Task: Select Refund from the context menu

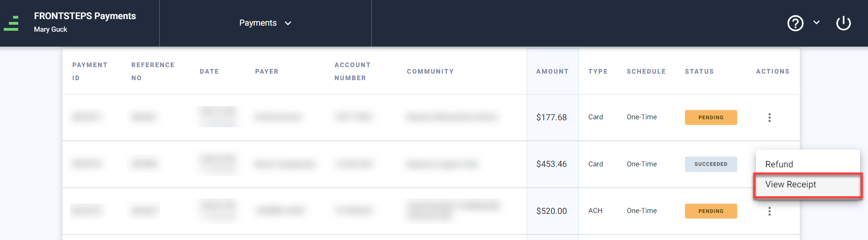Action: [779, 164]
